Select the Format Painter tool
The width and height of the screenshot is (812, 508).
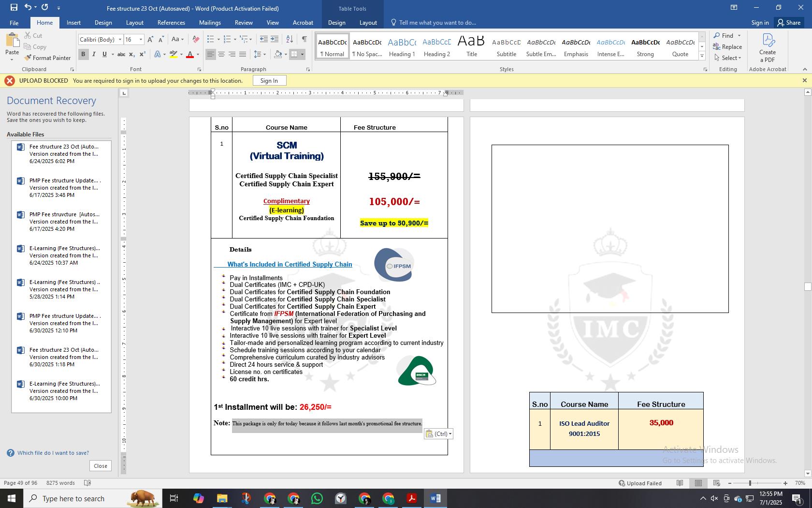pyautogui.click(x=47, y=58)
